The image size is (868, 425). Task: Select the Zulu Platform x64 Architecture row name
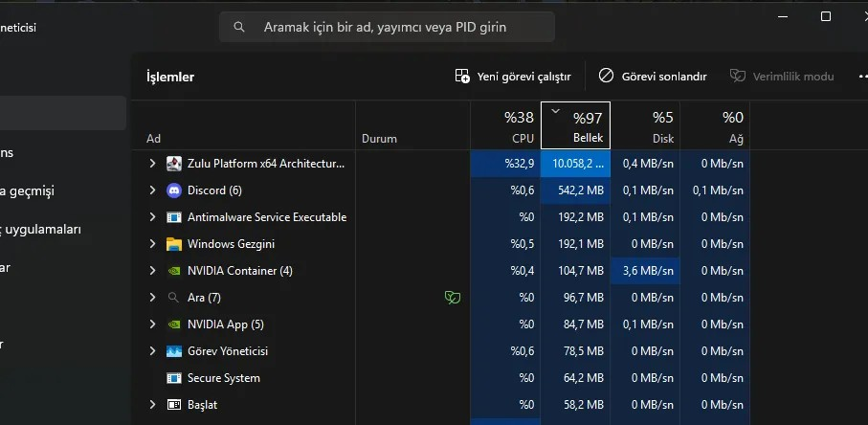pos(266,164)
